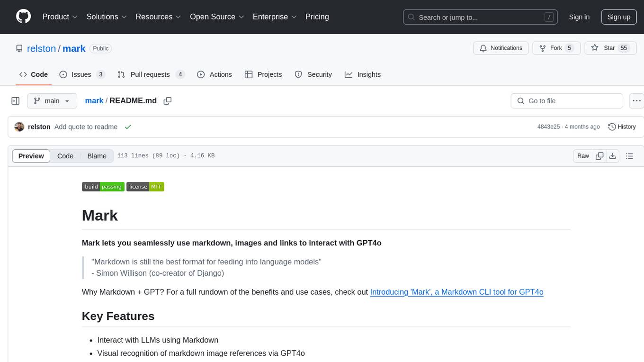Open the relston owner profile link
This screenshot has width=644, height=362.
41,48
